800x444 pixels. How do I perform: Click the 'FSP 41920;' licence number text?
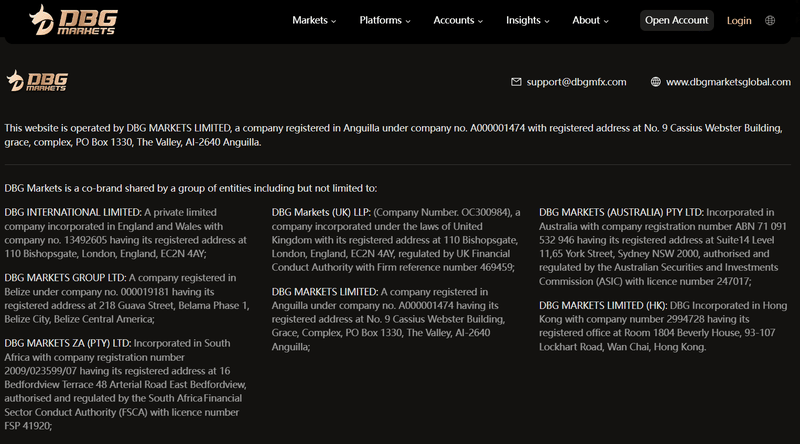(28, 426)
